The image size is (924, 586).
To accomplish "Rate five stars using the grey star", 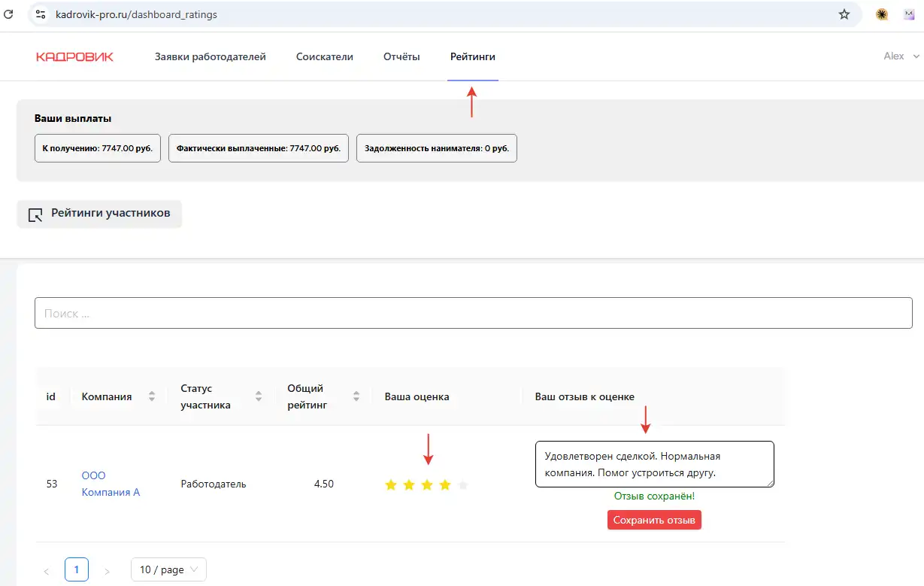I will tap(463, 485).
